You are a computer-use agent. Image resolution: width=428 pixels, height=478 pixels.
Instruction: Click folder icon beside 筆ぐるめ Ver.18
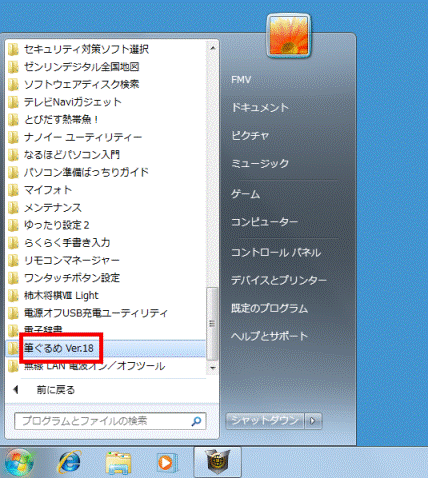pos(13,348)
